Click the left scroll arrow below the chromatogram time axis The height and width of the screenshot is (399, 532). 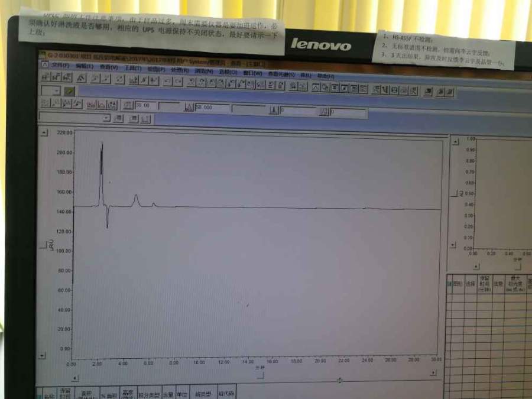pyautogui.click(x=75, y=378)
